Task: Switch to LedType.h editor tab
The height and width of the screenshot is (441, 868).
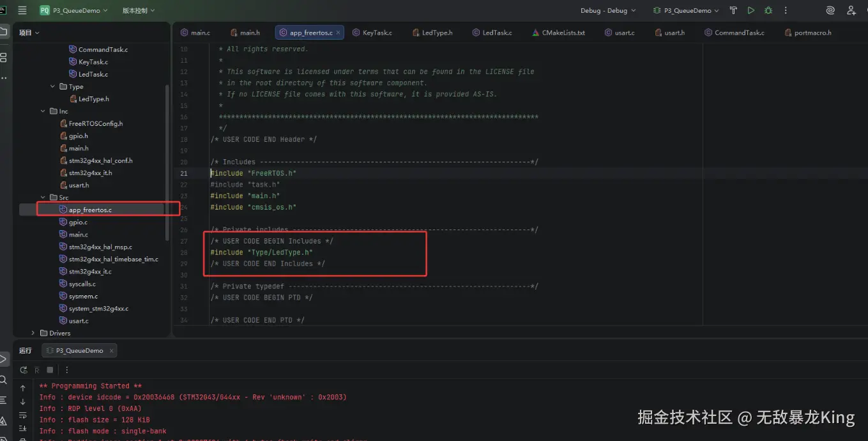Action: [432, 33]
